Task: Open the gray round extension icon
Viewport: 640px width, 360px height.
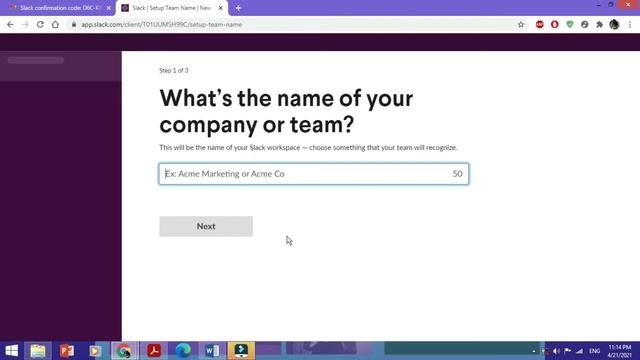Action: pos(584,24)
